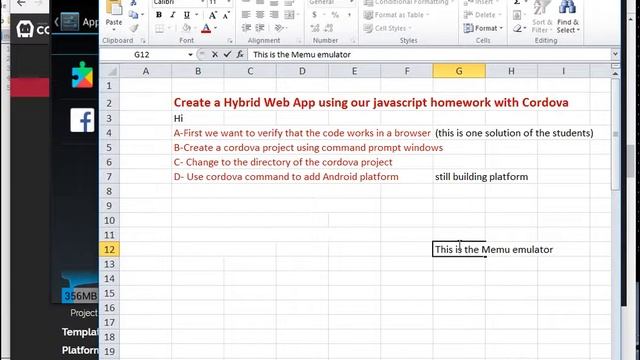640x360 pixels.
Task: Click the Percent Style icon
Action: pos(335,15)
